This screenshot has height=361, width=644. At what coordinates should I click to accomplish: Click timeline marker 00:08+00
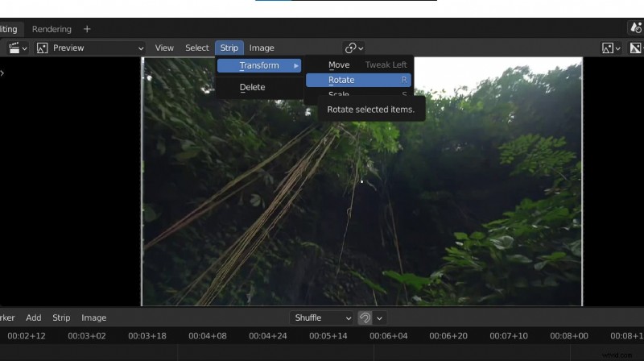(569, 336)
